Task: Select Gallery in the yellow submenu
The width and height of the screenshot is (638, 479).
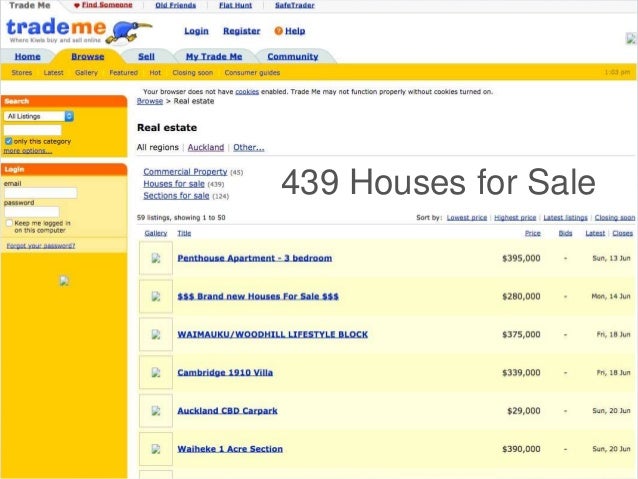Action: pos(86,73)
